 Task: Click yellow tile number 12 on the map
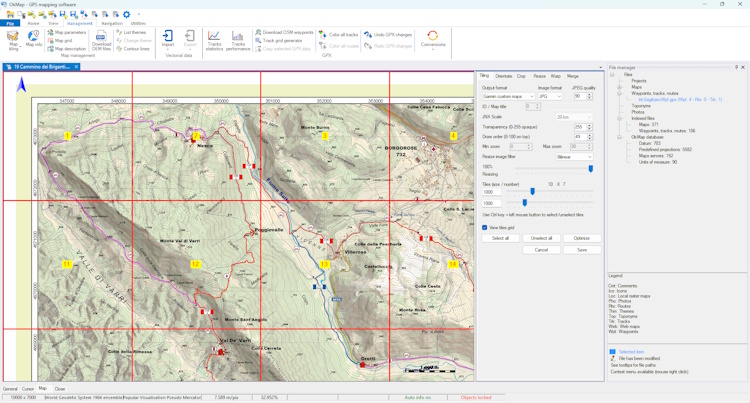click(195, 264)
